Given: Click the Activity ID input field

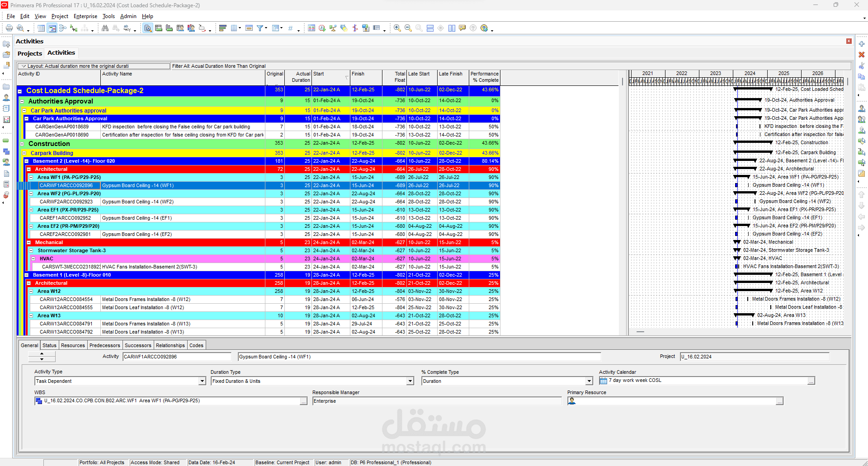Looking at the screenshot, I should [177, 357].
